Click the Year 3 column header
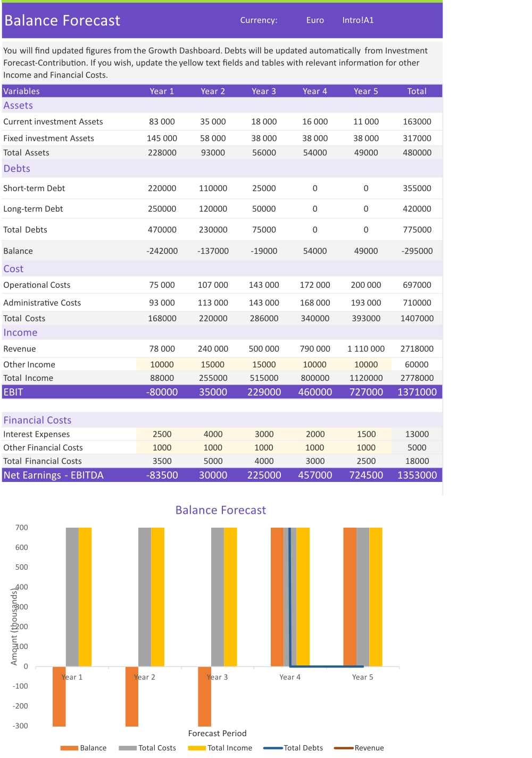Image resolution: width=532 pixels, height=758 pixels. [x=264, y=91]
